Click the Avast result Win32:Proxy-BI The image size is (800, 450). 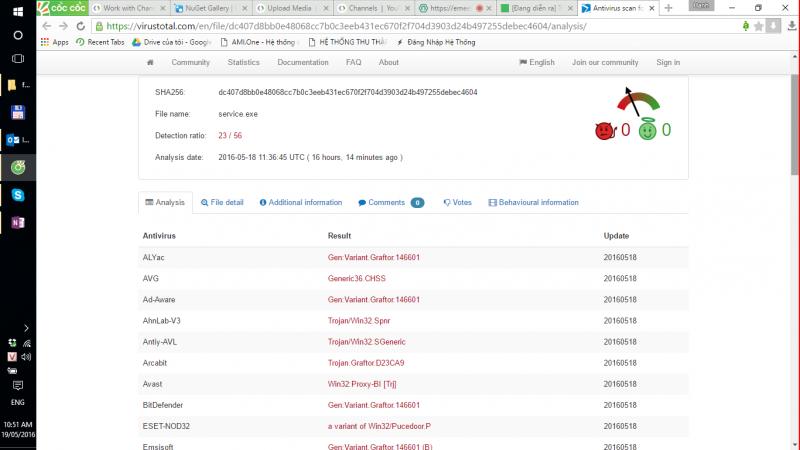coord(362,384)
